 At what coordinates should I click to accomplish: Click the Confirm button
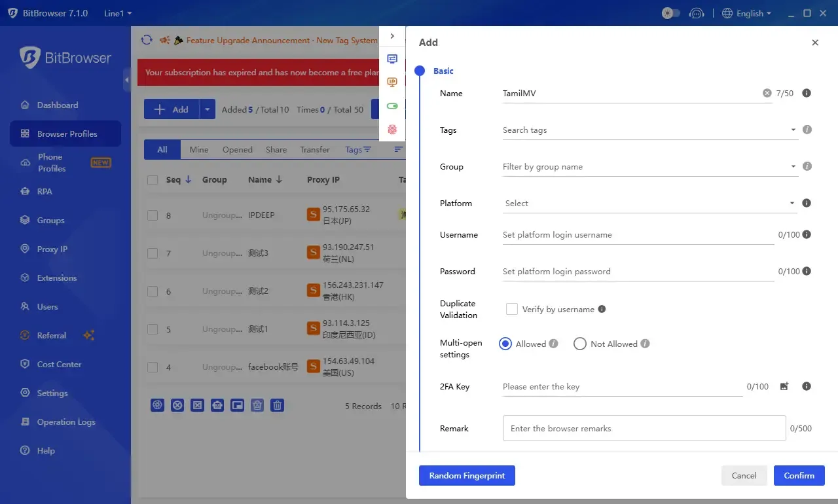(799, 475)
